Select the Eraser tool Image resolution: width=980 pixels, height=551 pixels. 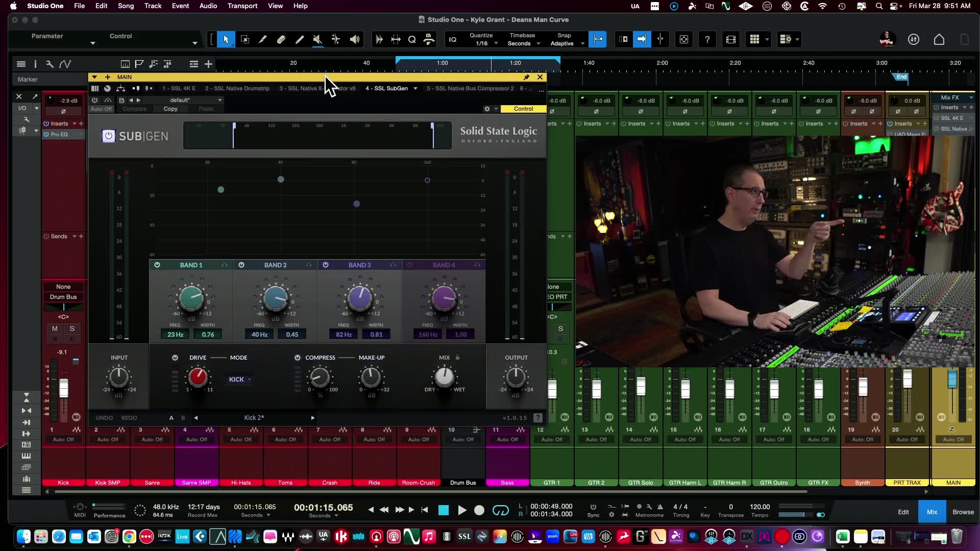(x=281, y=39)
